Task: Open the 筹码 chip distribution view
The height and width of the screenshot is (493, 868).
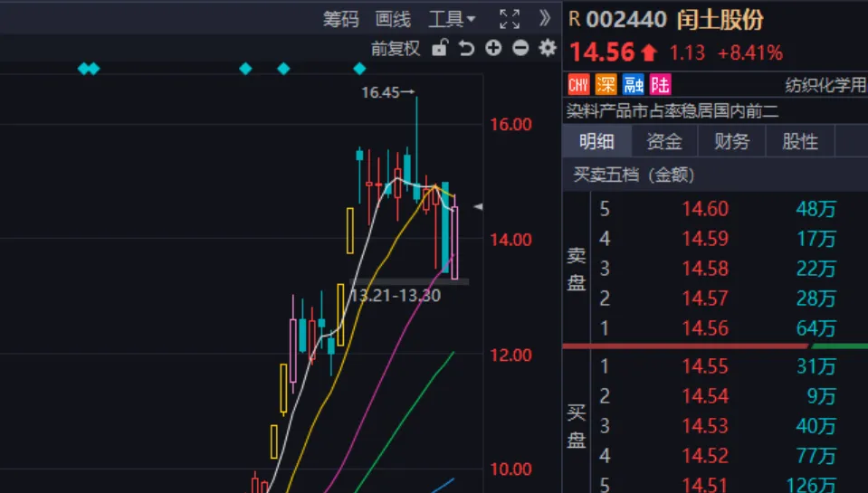Action: tap(340, 19)
